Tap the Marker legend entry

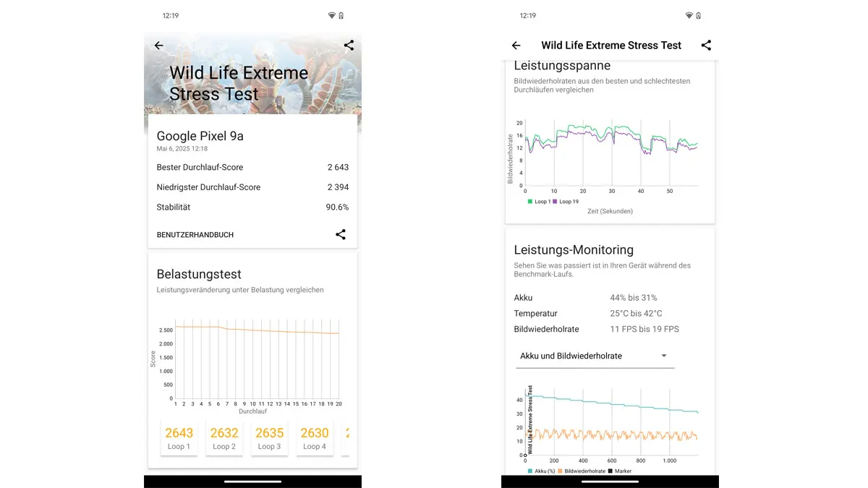point(619,471)
